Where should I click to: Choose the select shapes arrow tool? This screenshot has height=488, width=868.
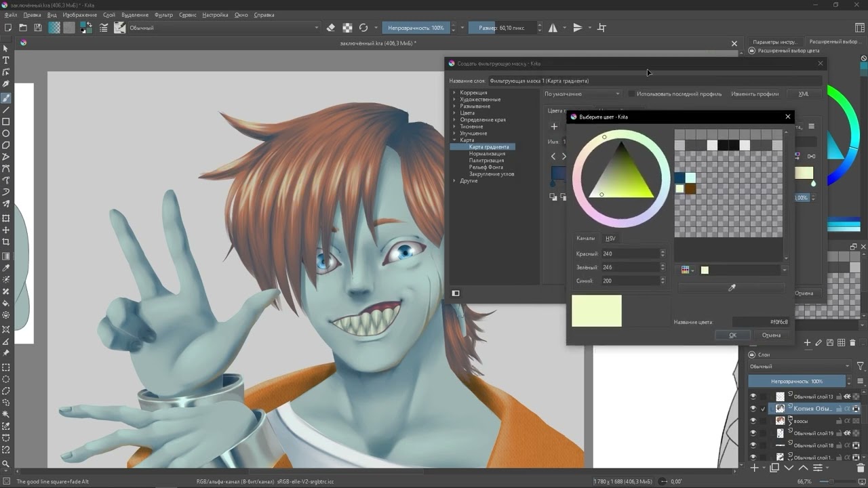tap(6, 48)
